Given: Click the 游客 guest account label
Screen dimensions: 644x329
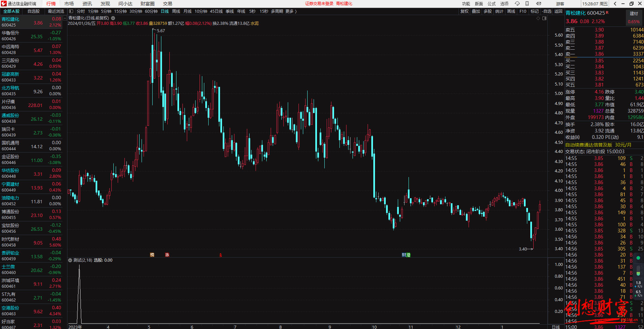Looking at the screenshot, I should [560, 4].
